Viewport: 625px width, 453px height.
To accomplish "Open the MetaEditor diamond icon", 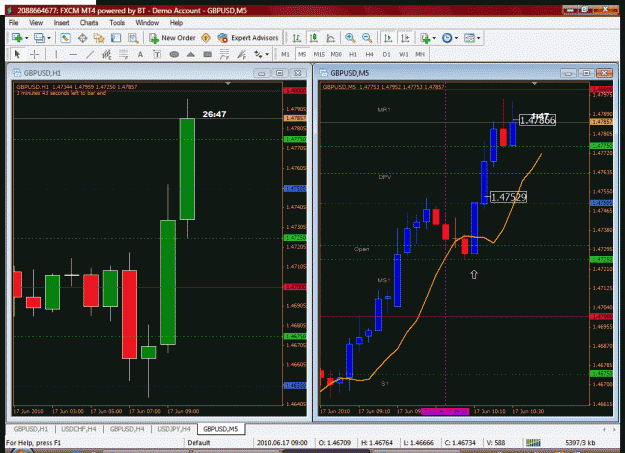I will point(206,38).
